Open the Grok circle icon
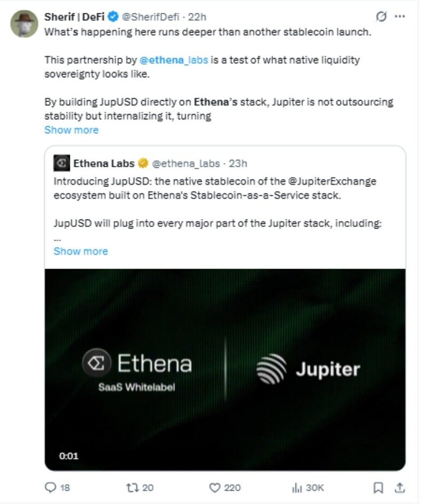This screenshot has height=504, width=440. [x=381, y=17]
